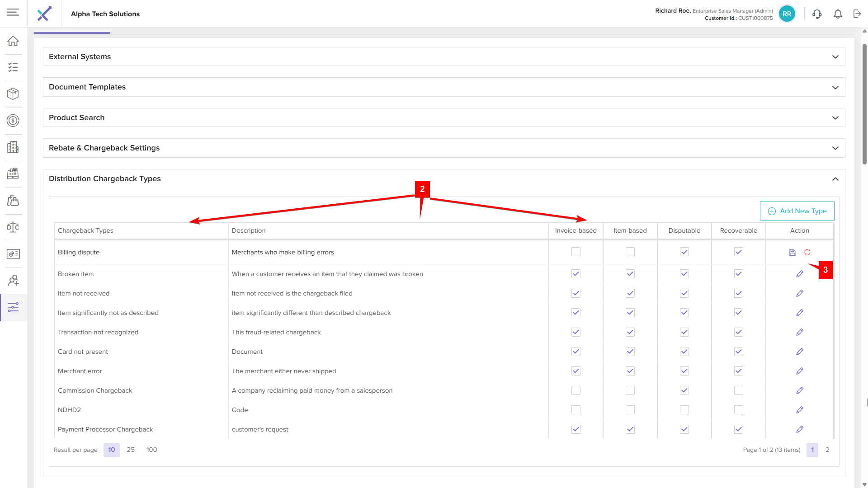Uncheck Disputable for Commission Chargeback
868x488 pixels.
(x=684, y=390)
